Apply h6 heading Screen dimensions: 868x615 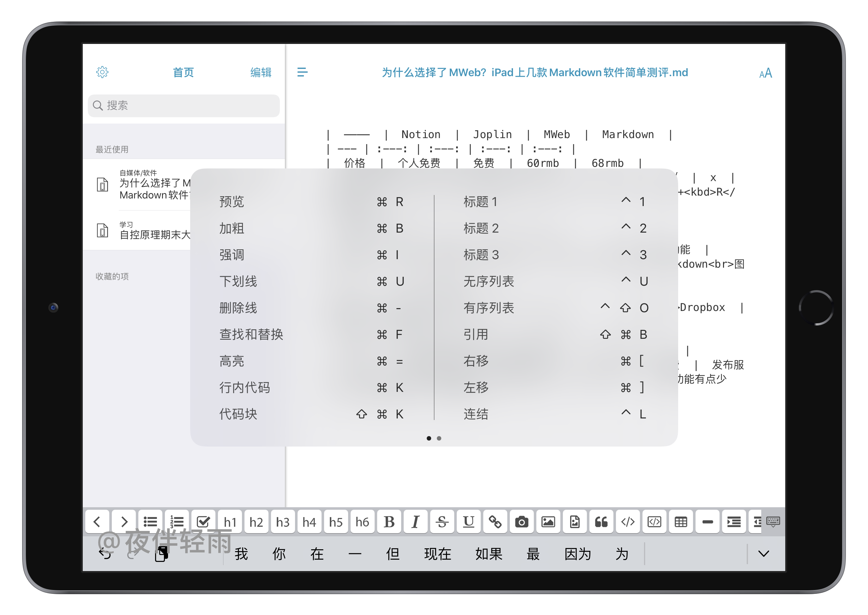363,521
